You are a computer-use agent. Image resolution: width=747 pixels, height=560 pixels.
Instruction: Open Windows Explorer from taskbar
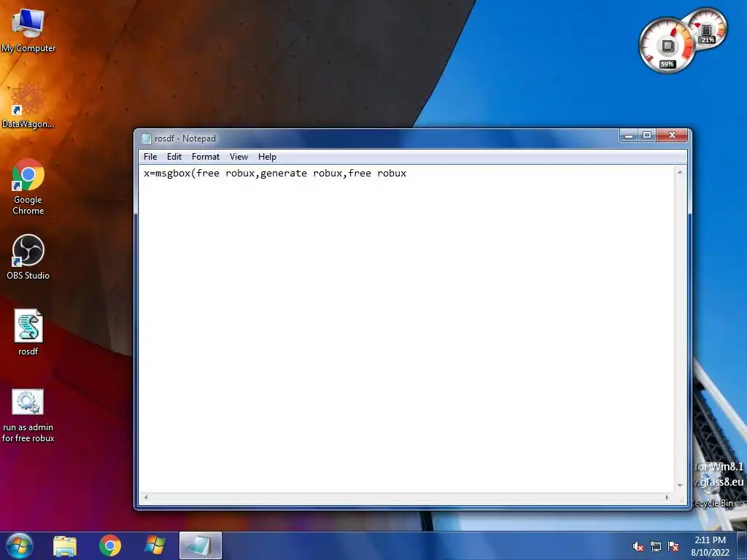coord(65,546)
